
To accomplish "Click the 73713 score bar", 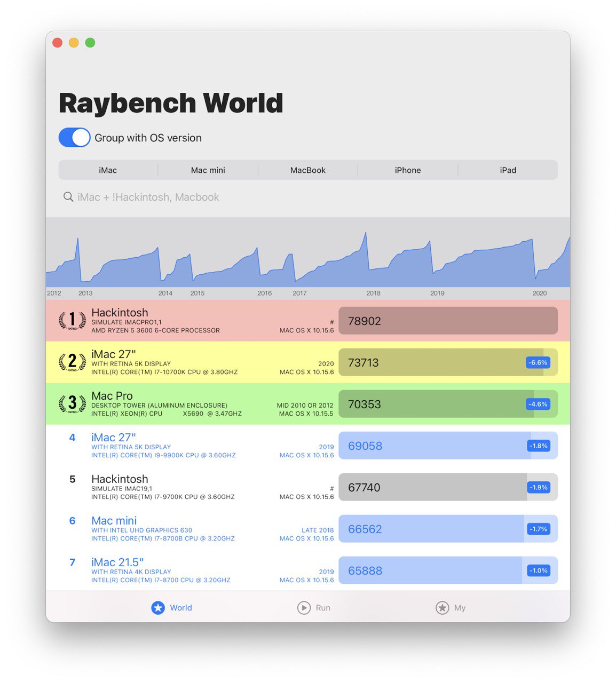I will coord(448,362).
